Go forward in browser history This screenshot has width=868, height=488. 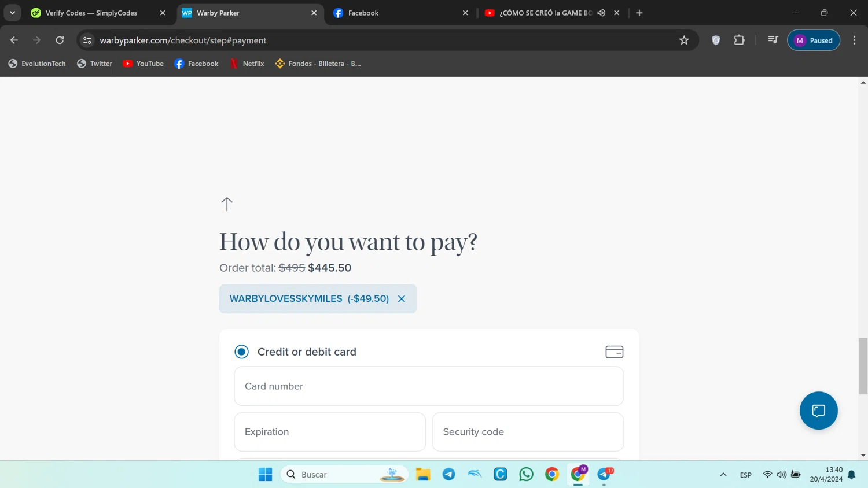point(37,40)
